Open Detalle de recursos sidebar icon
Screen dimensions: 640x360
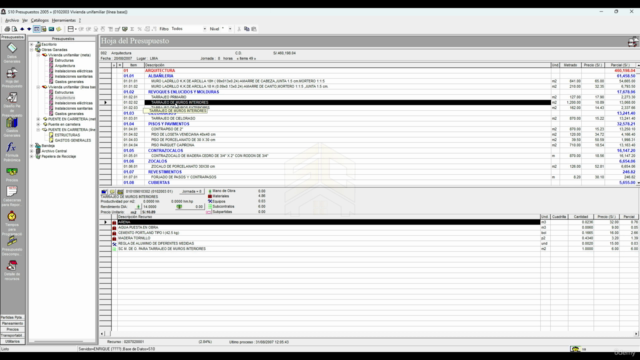point(12,270)
